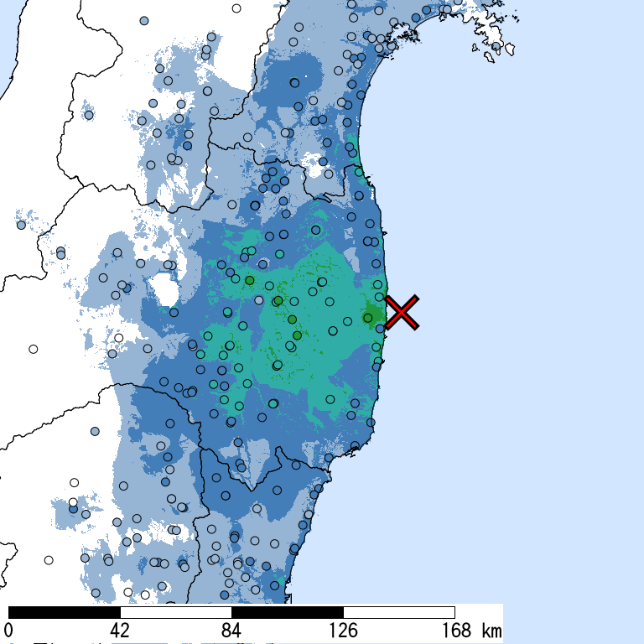
Task: Click the dark green station circle beside the epicenter
Action: tap(367, 317)
